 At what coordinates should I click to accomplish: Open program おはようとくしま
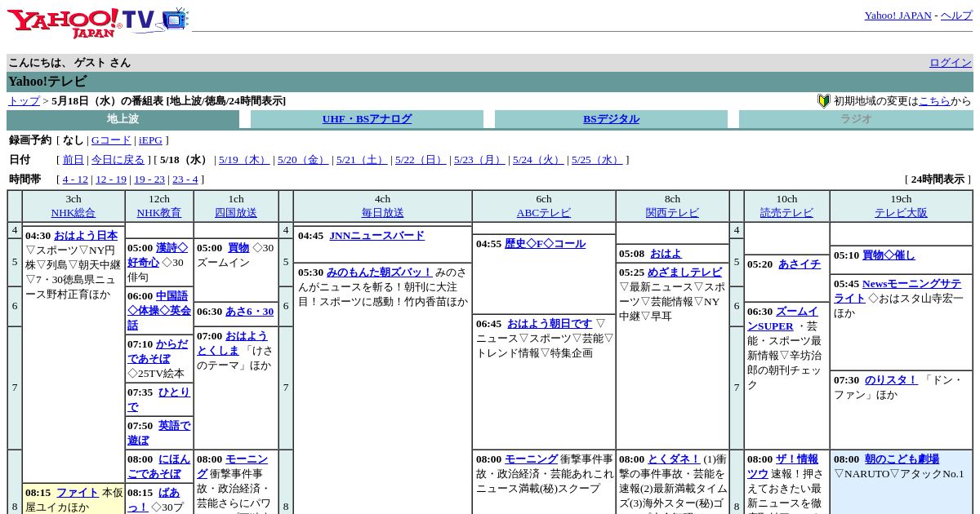pyautogui.click(x=233, y=343)
